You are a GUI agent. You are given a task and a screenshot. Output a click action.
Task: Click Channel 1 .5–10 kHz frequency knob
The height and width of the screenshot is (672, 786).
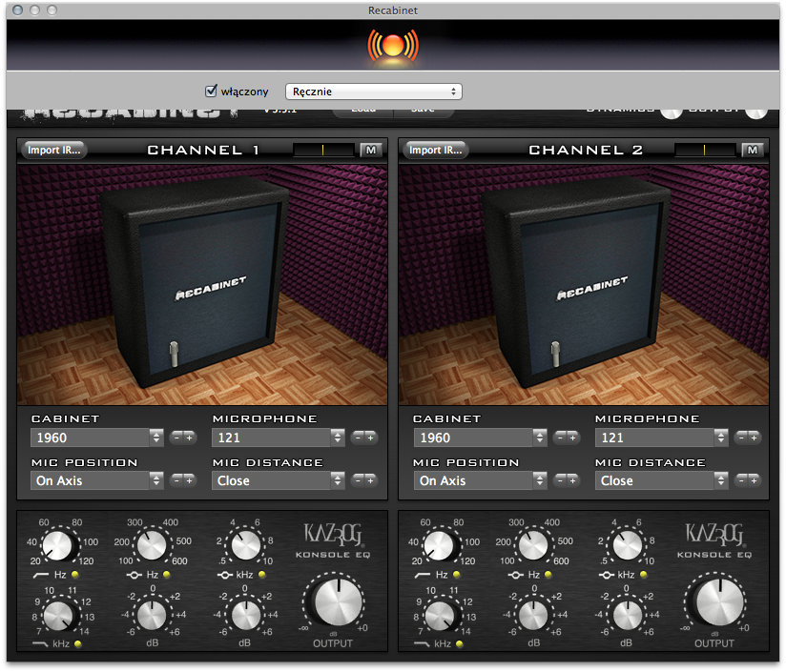(x=246, y=546)
